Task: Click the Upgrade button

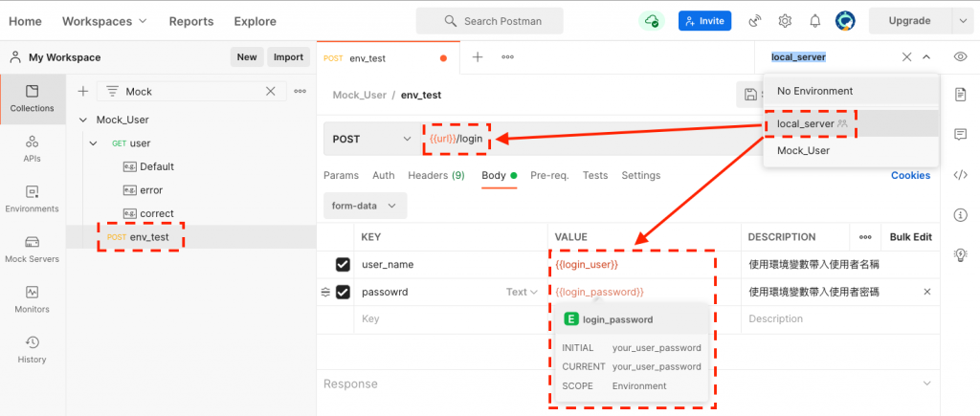Action: pyautogui.click(x=909, y=21)
